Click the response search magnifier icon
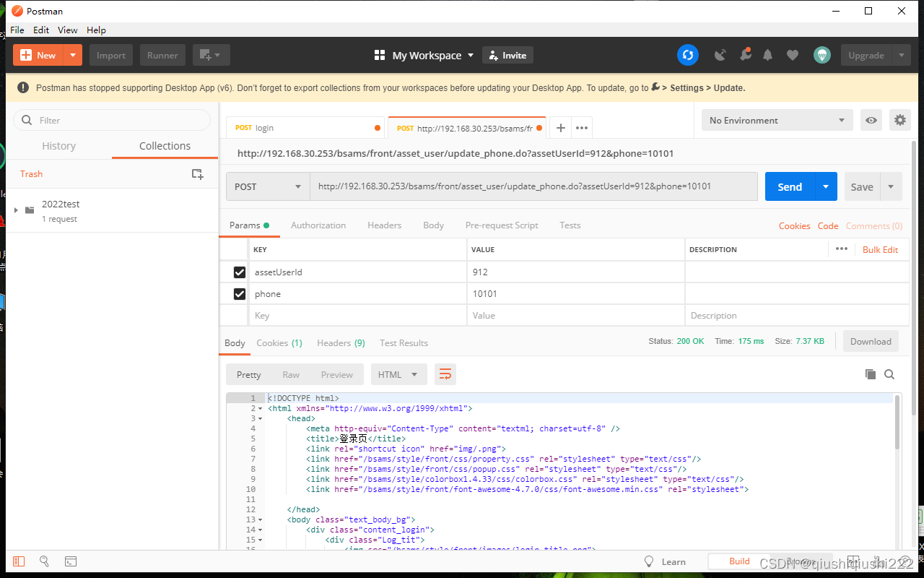The image size is (924, 578). click(889, 374)
